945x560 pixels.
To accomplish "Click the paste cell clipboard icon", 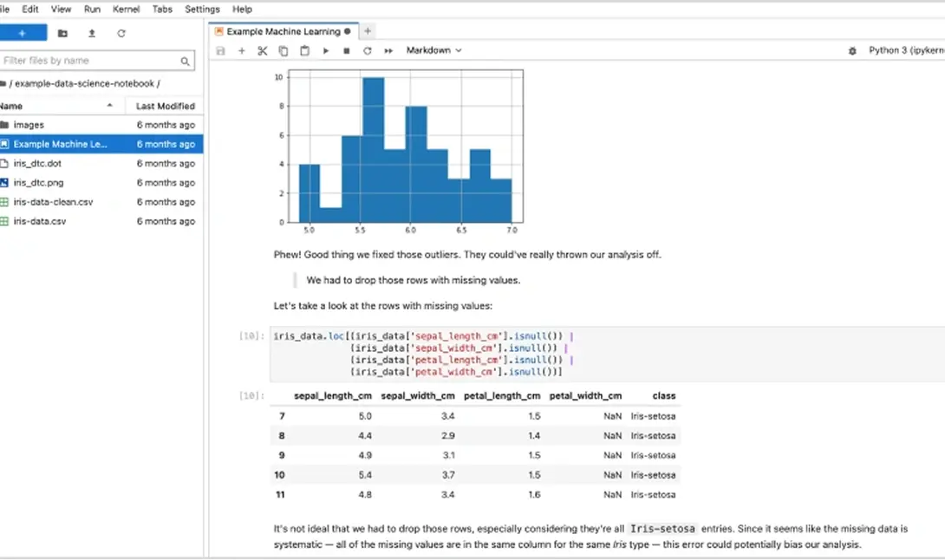I will coord(304,51).
